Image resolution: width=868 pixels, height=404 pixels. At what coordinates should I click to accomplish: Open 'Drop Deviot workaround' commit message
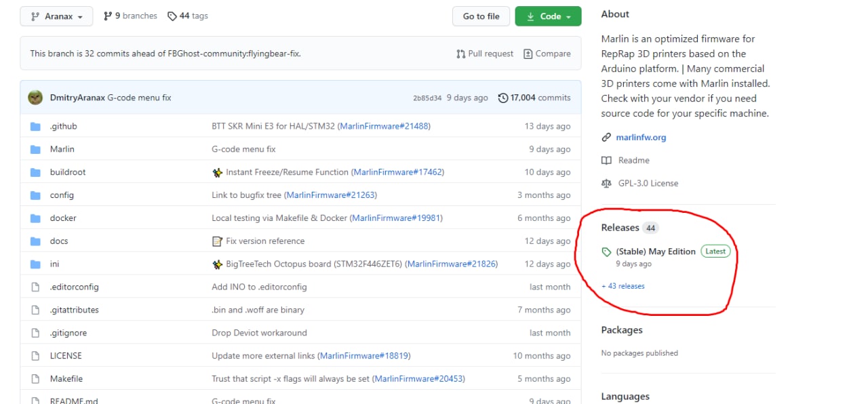click(x=259, y=333)
